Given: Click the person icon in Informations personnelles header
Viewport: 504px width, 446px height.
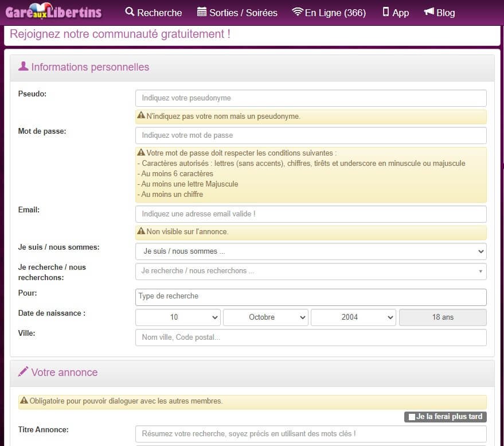Looking at the screenshot, I should coord(23,66).
